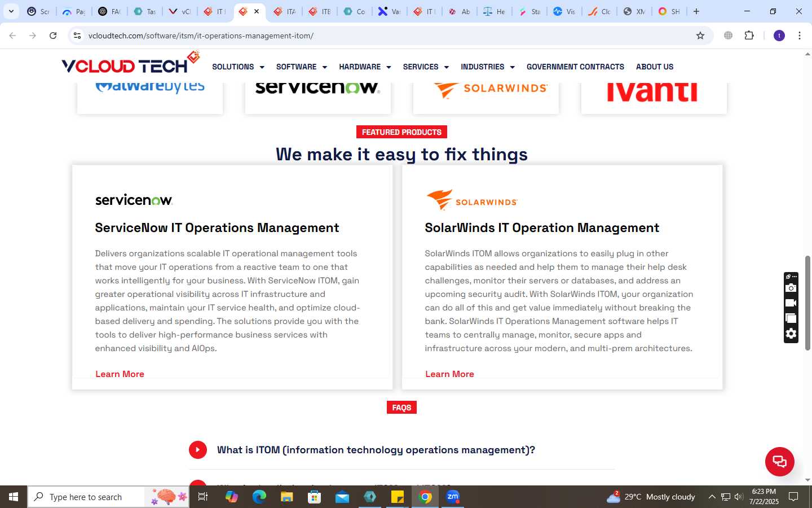The width and height of the screenshot is (812, 508).
Task: Switch to Chrome on the taskbar
Action: [x=426, y=497]
